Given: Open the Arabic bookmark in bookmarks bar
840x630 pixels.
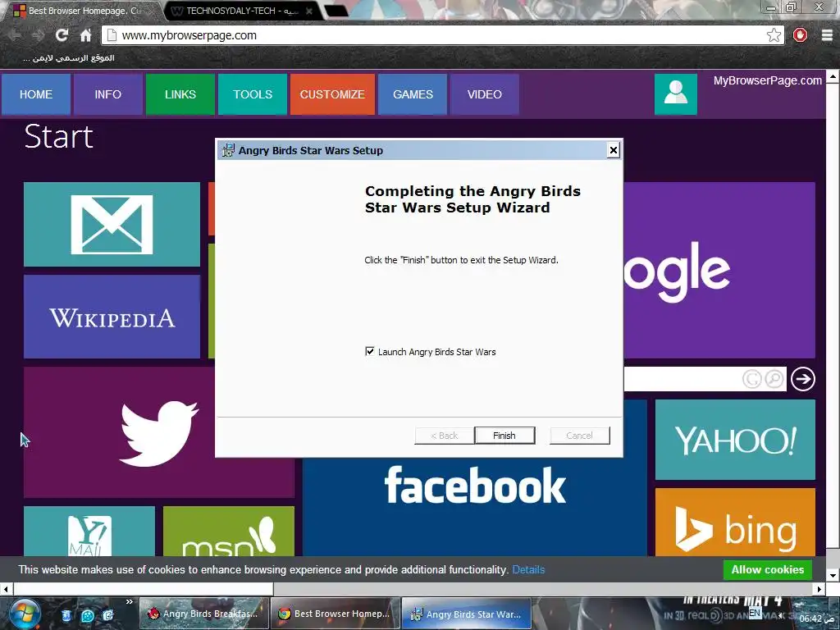Looking at the screenshot, I should (68, 58).
